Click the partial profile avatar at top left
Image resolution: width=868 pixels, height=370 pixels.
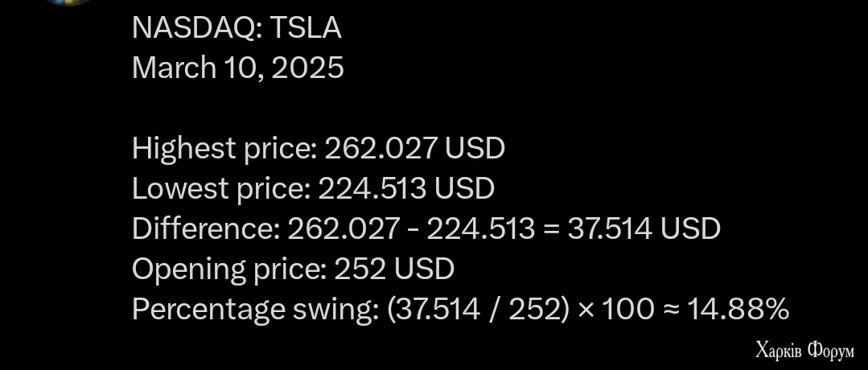coord(68,2)
